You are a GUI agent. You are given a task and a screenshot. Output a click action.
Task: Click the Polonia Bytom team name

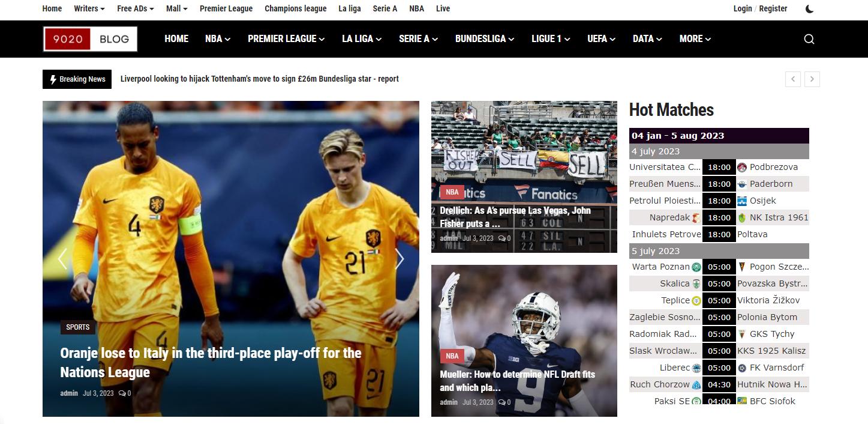pos(767,317)
